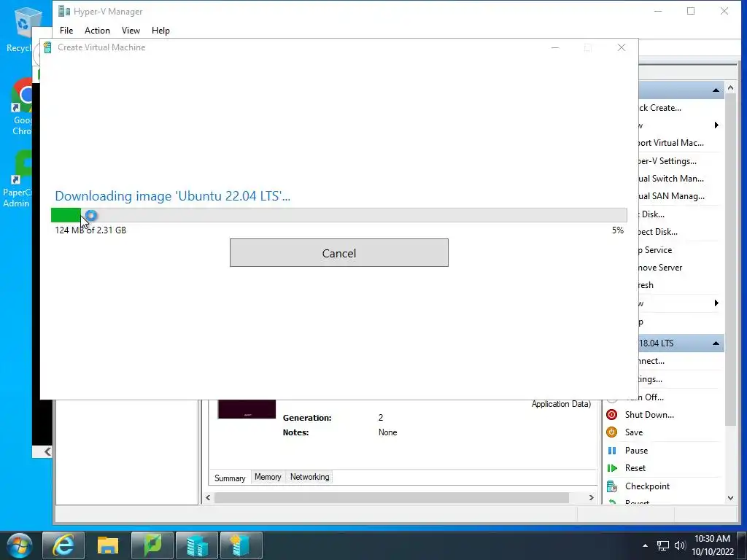Collapse the top server actions section
The height and width of the screenshot is (560, 747).
(x=716, y=90)
